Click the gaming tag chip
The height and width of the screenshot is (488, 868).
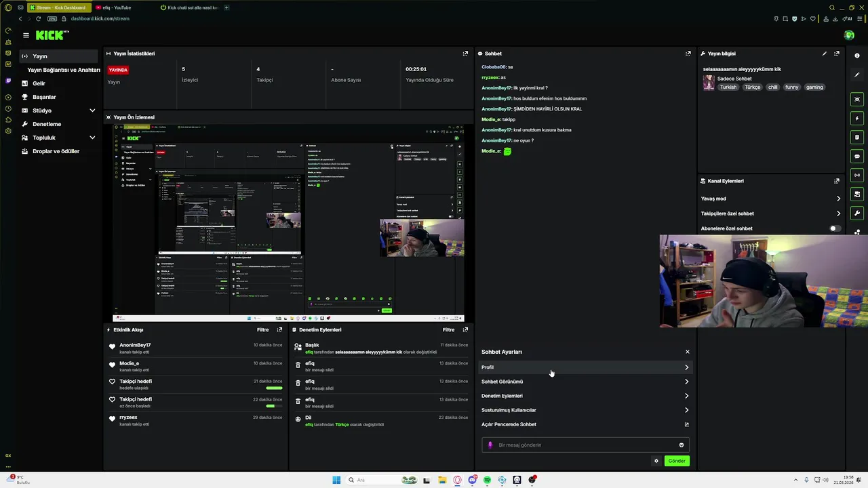[814, 87]
